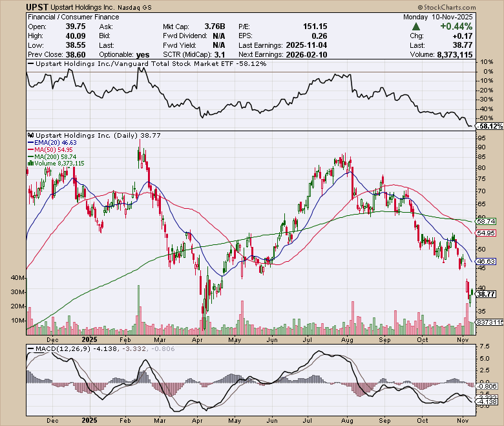The width and height of the screenshot is (504, 426).
Task: Click the MACD(12,26,9) indicator label
Action: [63, 349]
